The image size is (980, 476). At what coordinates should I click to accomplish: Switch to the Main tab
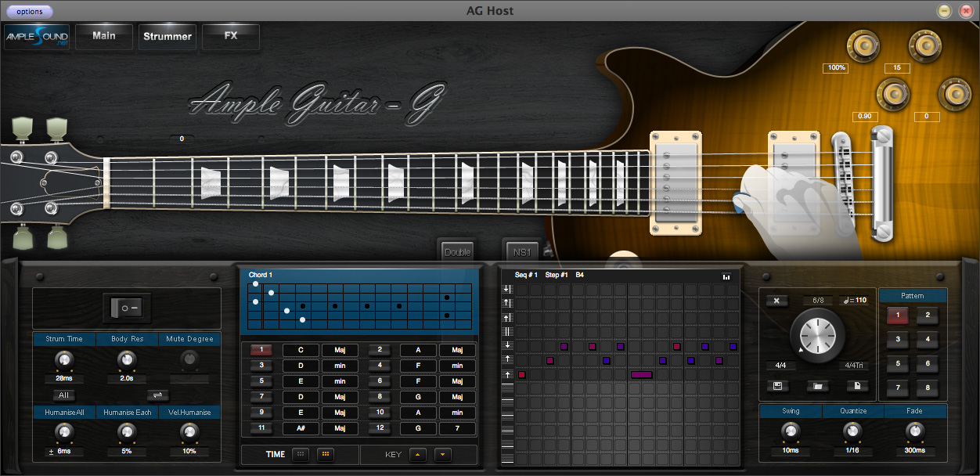click(x=104, y=36)
